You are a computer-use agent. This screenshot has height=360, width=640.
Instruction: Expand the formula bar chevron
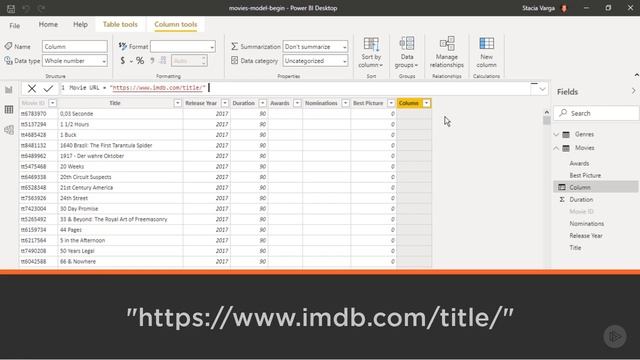point(542,89)
